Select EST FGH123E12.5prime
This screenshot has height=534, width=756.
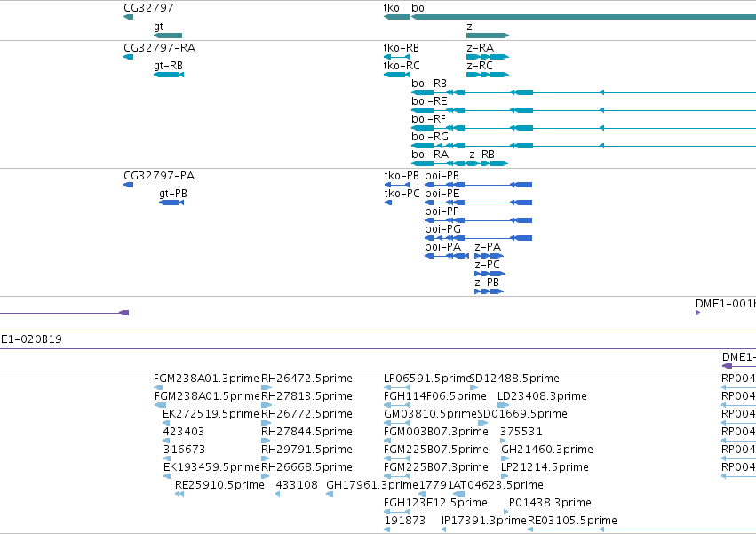point(435,503)
